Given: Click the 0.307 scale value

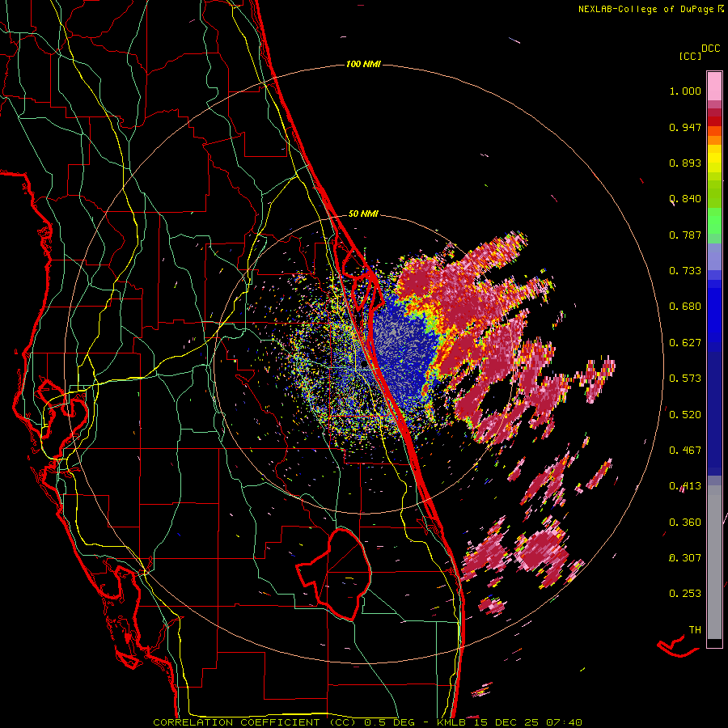Looking at the screenshot, I should click(x=685, y=558).
